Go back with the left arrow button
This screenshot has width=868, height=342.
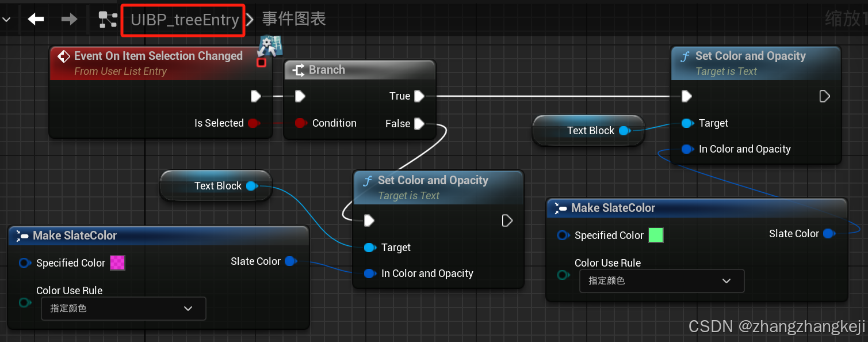36,19
